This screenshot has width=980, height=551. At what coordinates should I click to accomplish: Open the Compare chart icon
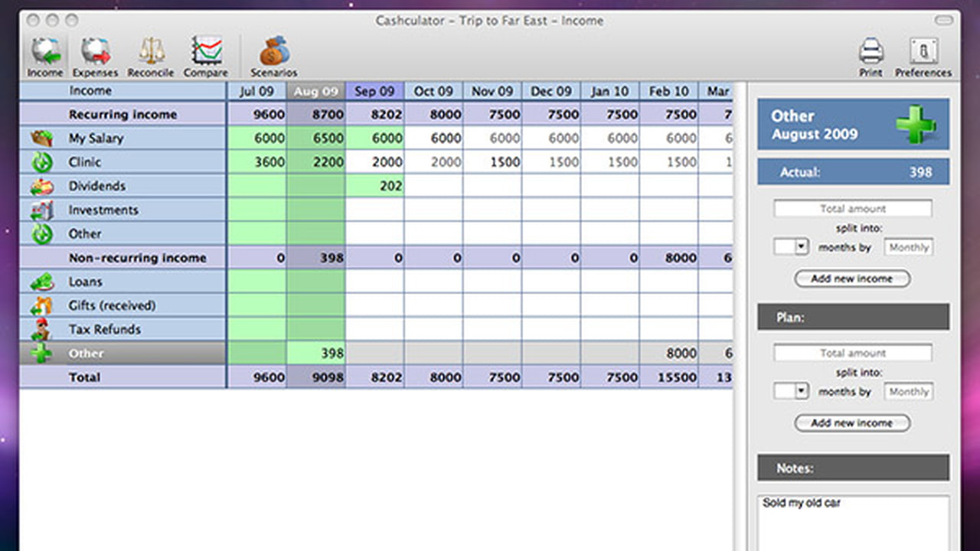[206, 57]
